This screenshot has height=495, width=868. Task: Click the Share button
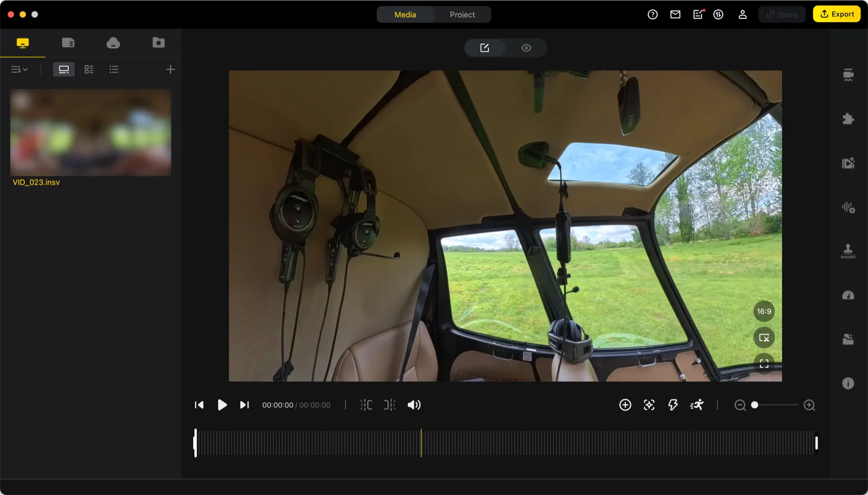(x=782, y=15)
